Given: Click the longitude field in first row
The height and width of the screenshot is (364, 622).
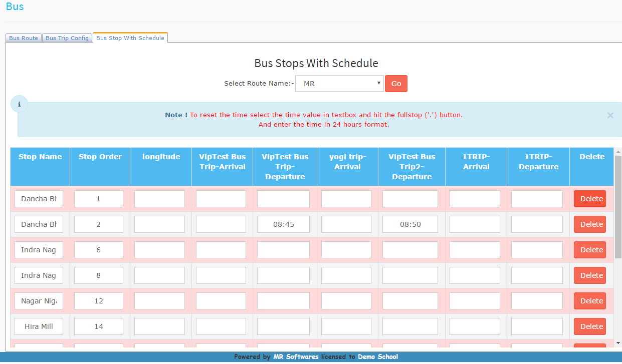Looking at the screenshot, I should click(x=159, y=199).
